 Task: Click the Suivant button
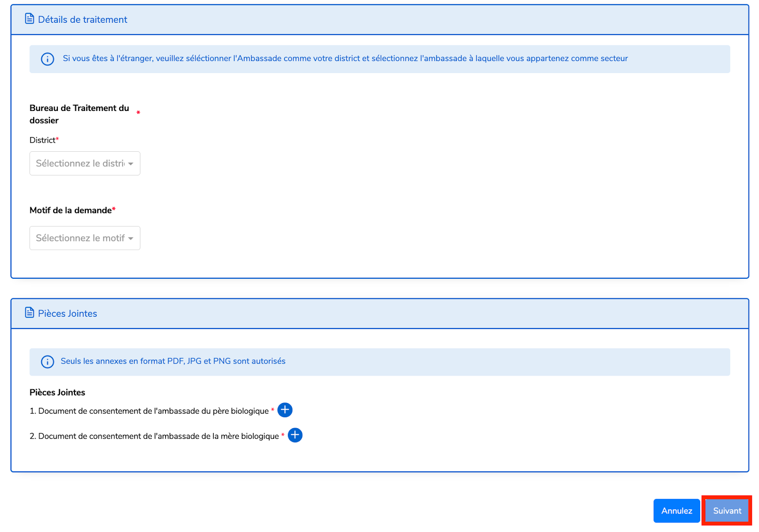[727, 511]
